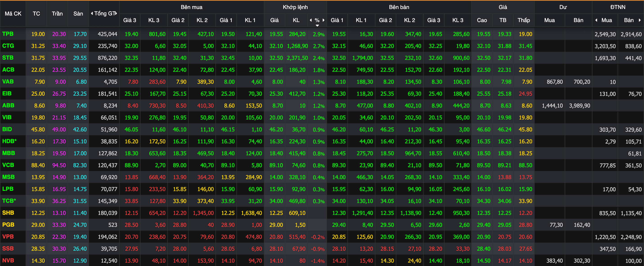Sort by the Sàn column header
Image resolution: width=644 pixels, height=266 pixels.
coord(78,14)
